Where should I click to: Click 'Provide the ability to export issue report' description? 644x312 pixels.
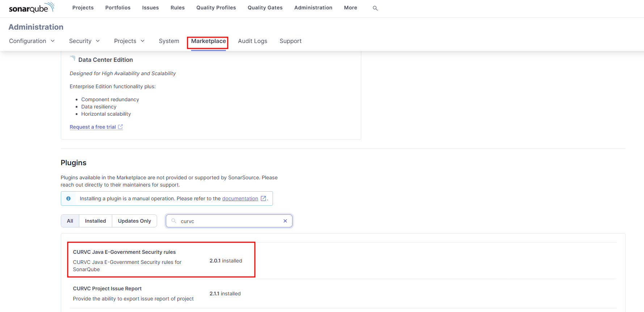(x=133, y=299)
